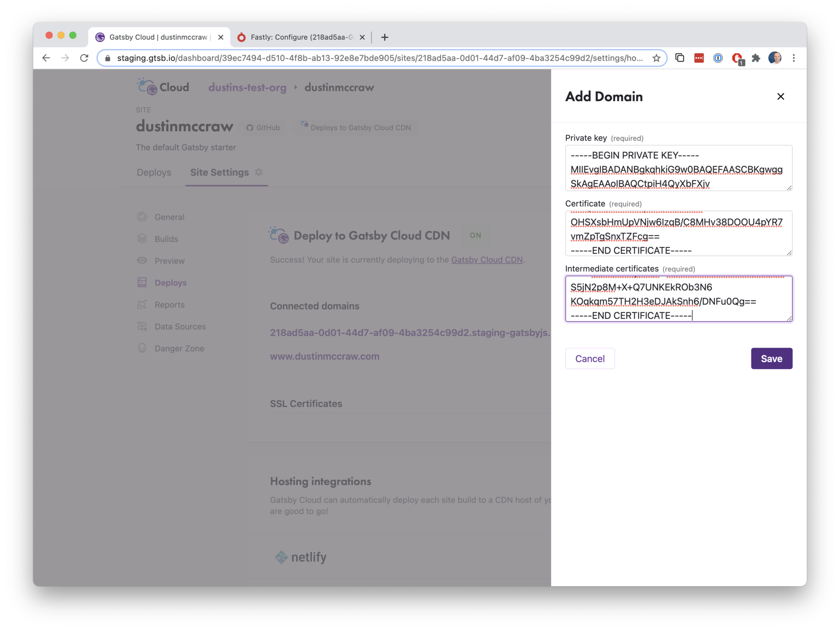Open www.dustinmccraw.com domain link
This screenshot has height=630, width=840.
(325, 356)
